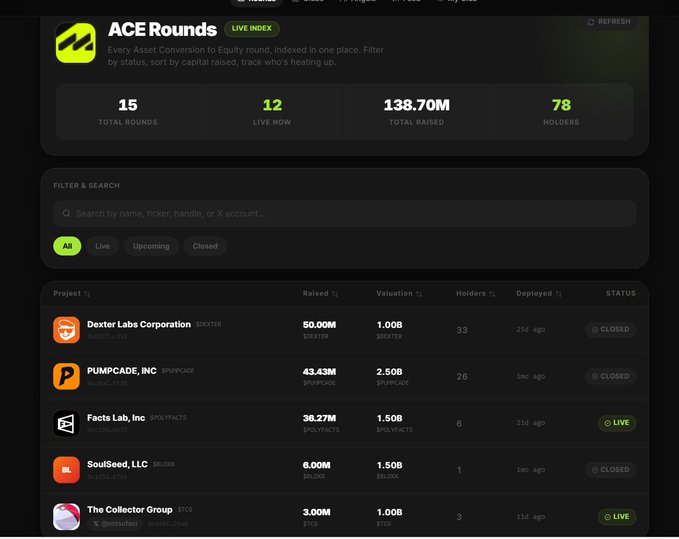Open Facts Lab, Inc project name
The height and width of the screenshot is (539, 679).
(x=116, y=418)
